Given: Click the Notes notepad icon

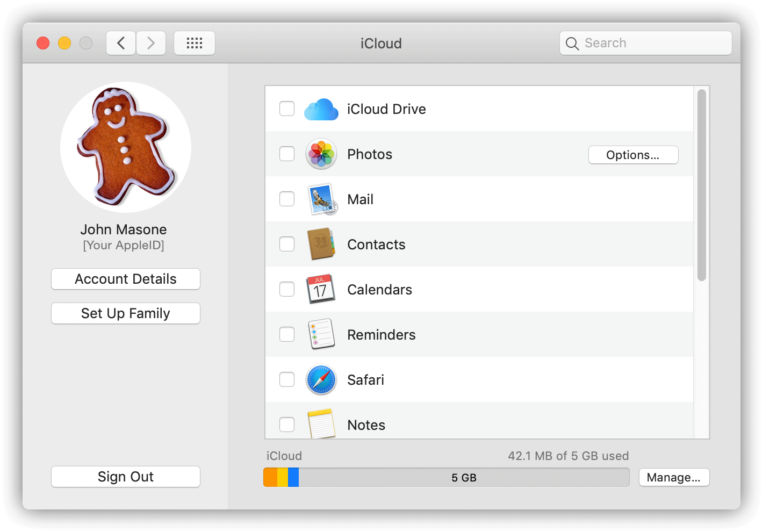Looking at the screenshot, I should 321,424.
